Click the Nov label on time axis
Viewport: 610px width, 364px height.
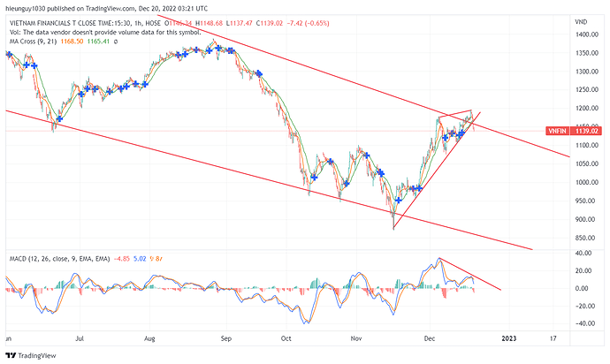[x=356, y=338]
